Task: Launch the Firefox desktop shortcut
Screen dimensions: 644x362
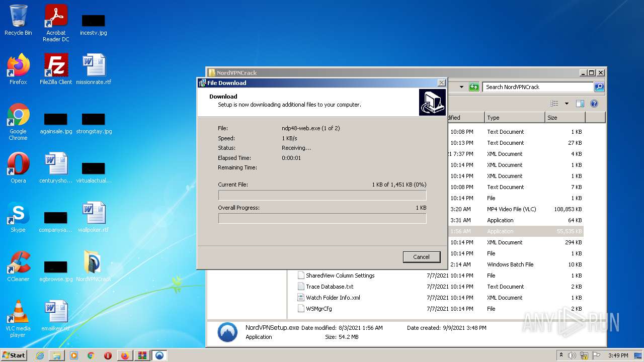Action: [18, 69]
